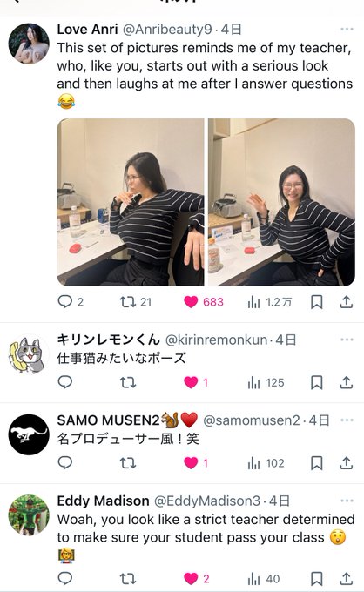Open SAMO MUSEN2 cheetah profile avatar
Screen dimensions: 364x592
[29, 434]
